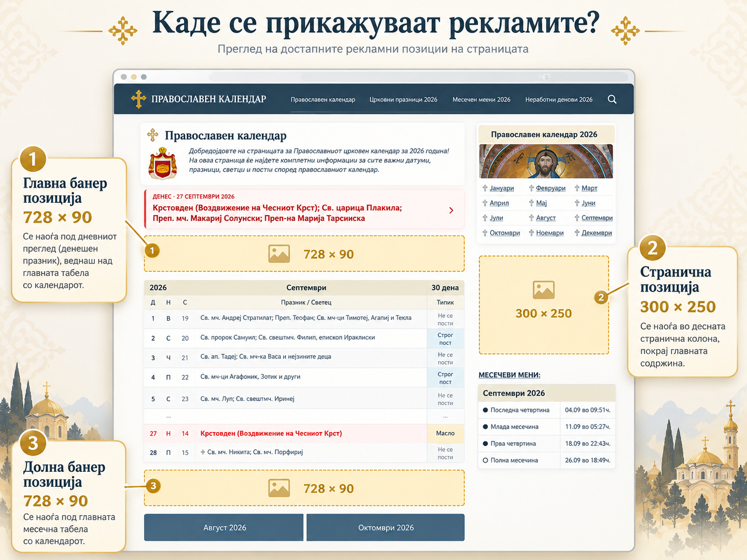
Task: Click the 300 × 250 sidebar ad placeholder
Action: coord(544,305)
